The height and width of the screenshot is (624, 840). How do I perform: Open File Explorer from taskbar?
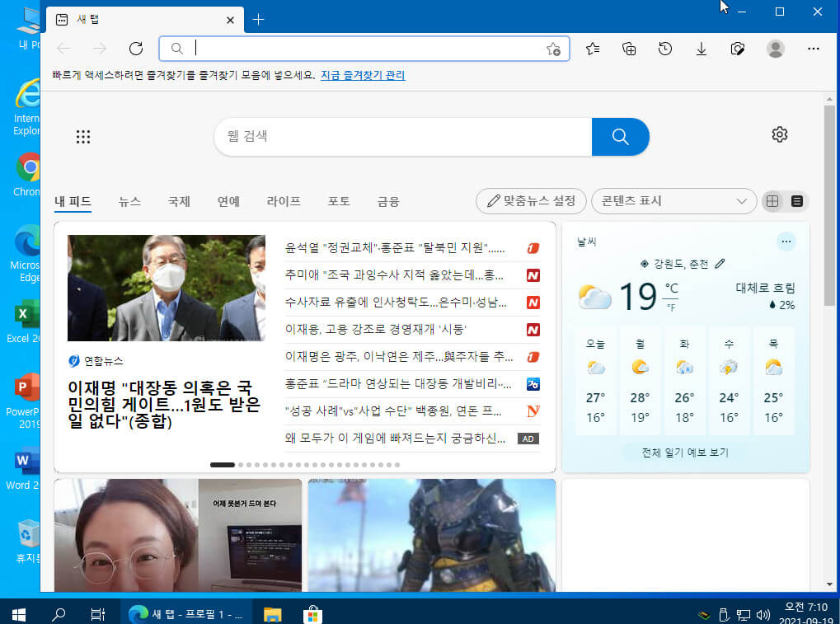pos(273,614)
